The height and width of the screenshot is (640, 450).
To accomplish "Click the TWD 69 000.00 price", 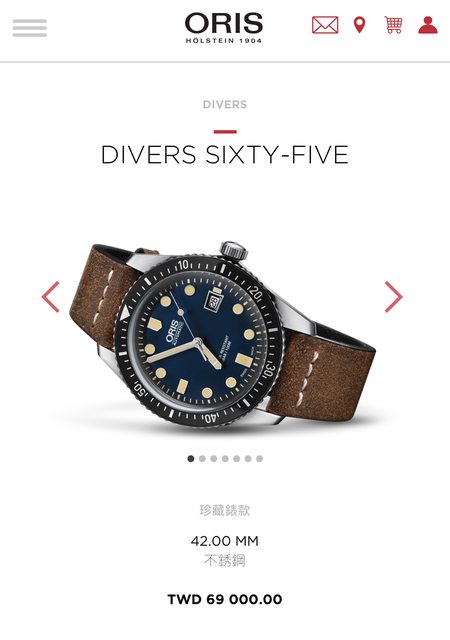I will [225, 599].
